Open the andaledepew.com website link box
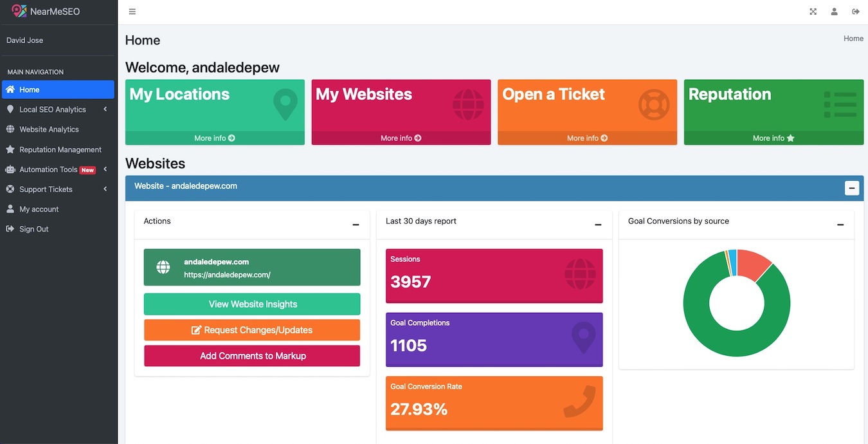 click(x=252, y=268)
